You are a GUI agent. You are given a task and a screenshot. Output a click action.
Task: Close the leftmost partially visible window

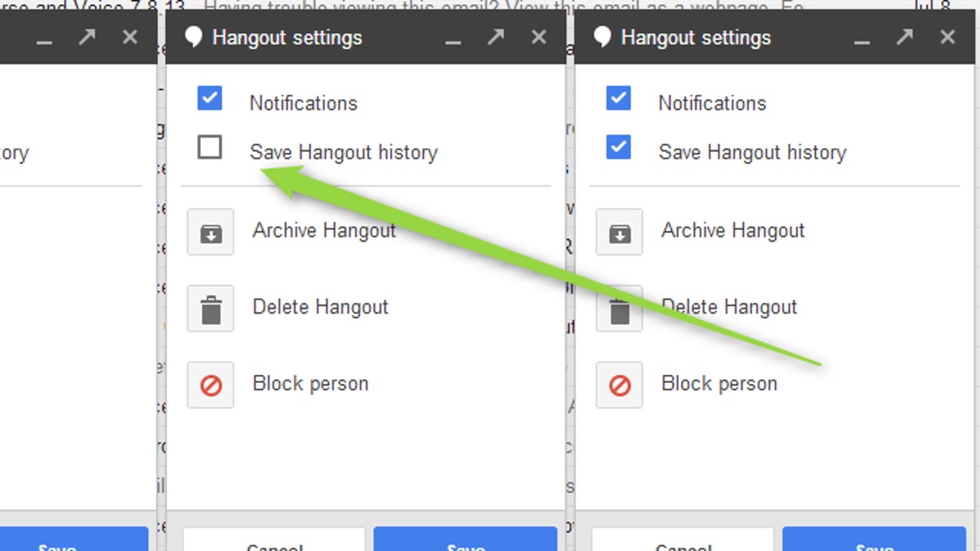(130, 37)
